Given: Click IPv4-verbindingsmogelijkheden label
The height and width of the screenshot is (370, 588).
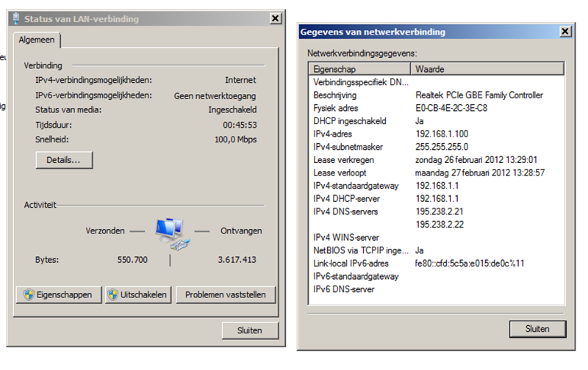Looking at the screenshot, I should [x=94, y=80].
